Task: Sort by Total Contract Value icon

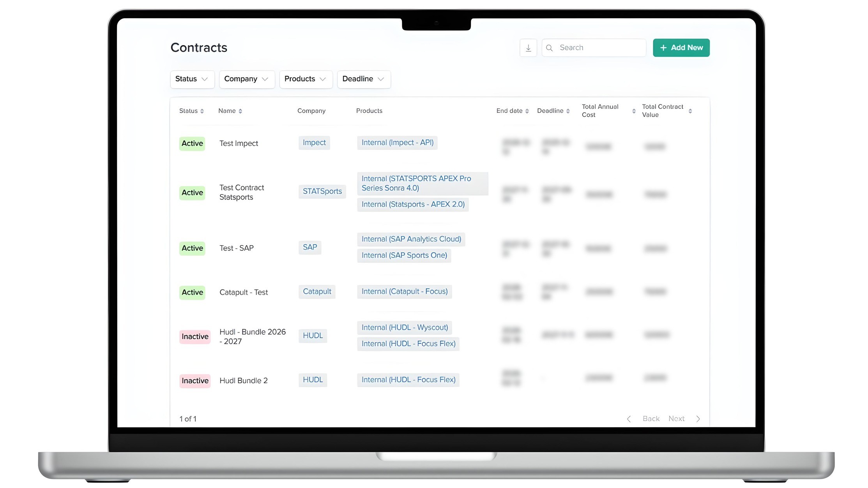Action: 691,111
